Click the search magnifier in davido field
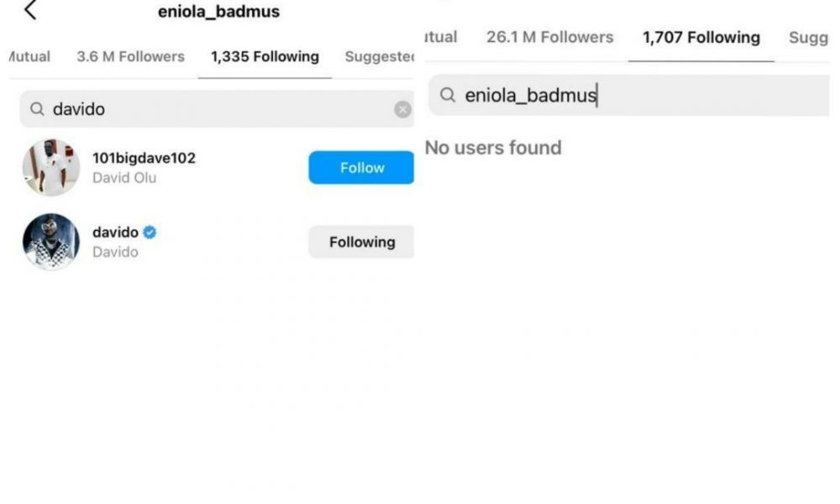 click(37, 109)
